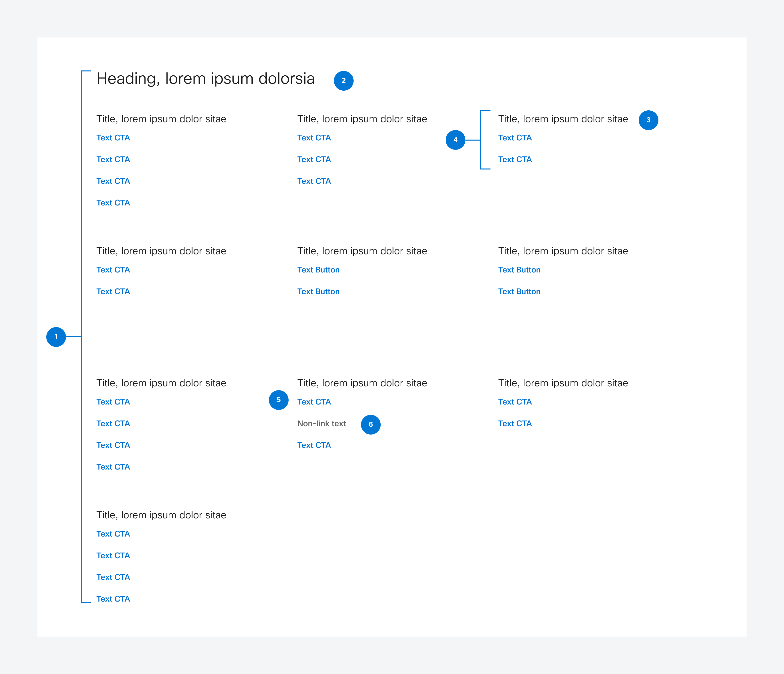The image size is (784, 674).
Task: Open Text CTA below the non-link text
Action: (x=314, y=445)
